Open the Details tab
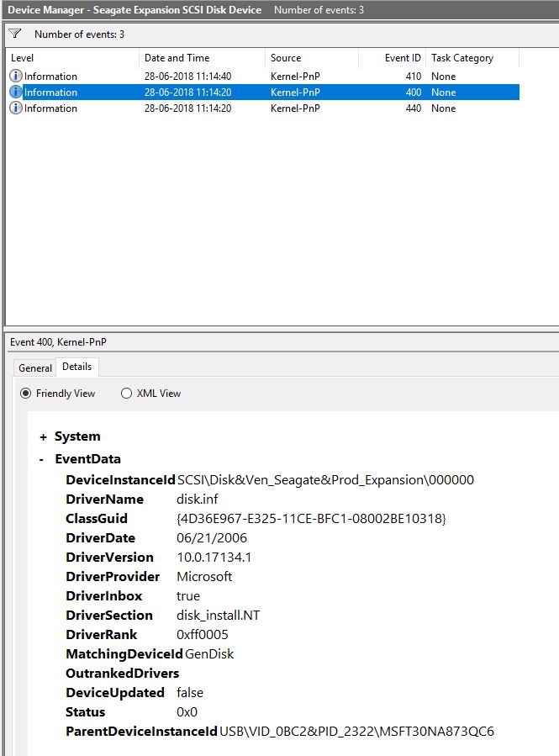Screen dimensions: 559x756 [x=77, y=367]
